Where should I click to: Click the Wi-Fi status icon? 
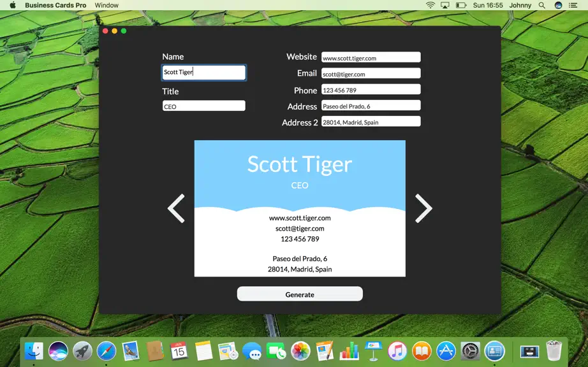tap(430, 5)
